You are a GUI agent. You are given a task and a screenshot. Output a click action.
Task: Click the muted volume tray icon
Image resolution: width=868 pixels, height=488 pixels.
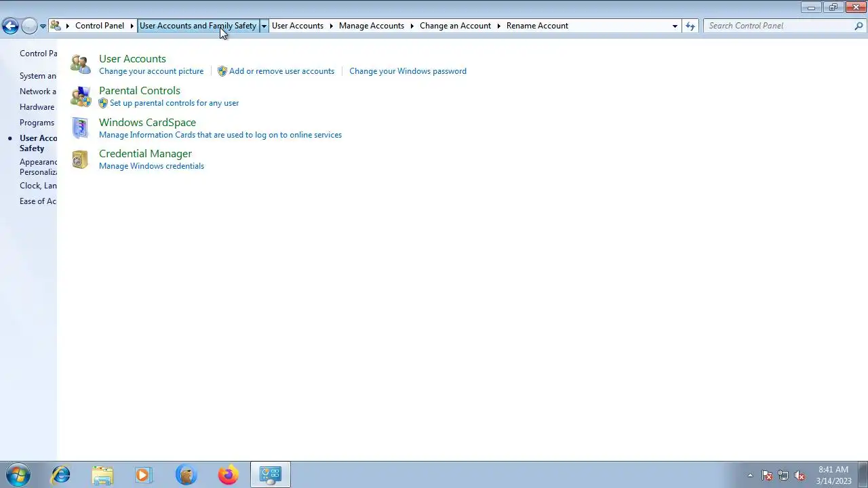point(800,475)
